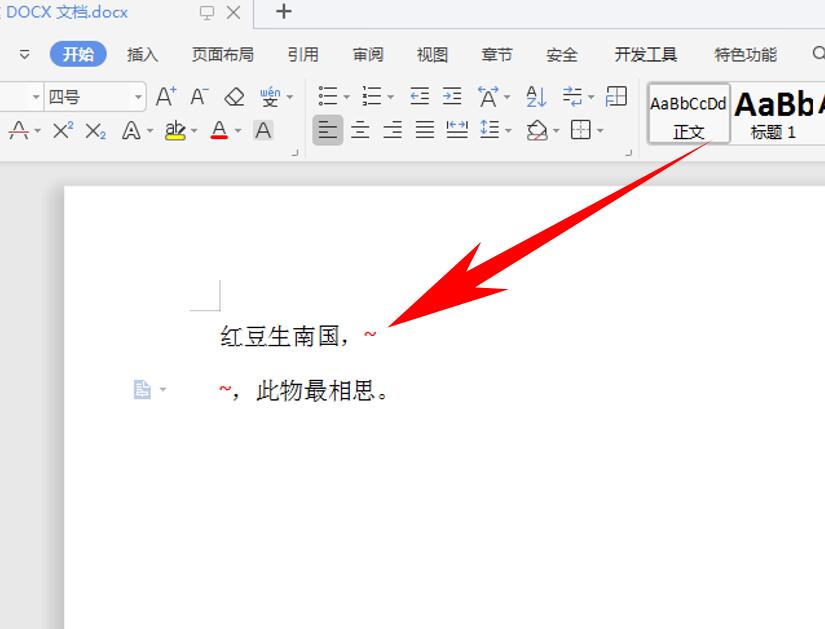Clear formatting with eraser icon
This screenshot has height=629, width=825.
[x=234, y=97]
